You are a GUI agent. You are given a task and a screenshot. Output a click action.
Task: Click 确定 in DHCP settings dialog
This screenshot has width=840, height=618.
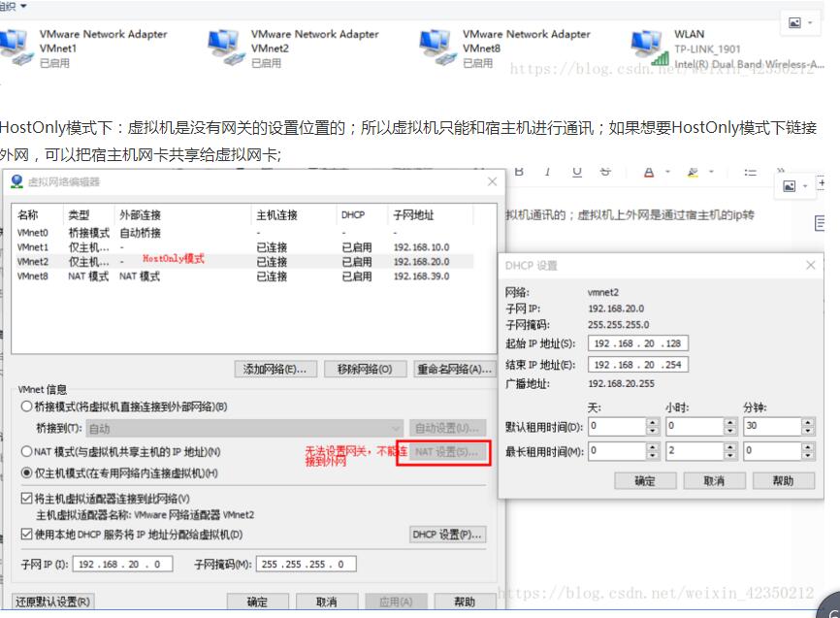coord(645,481)
